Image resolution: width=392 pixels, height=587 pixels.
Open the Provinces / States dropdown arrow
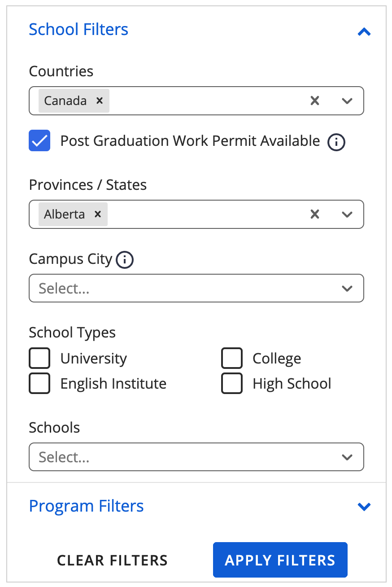347,215
